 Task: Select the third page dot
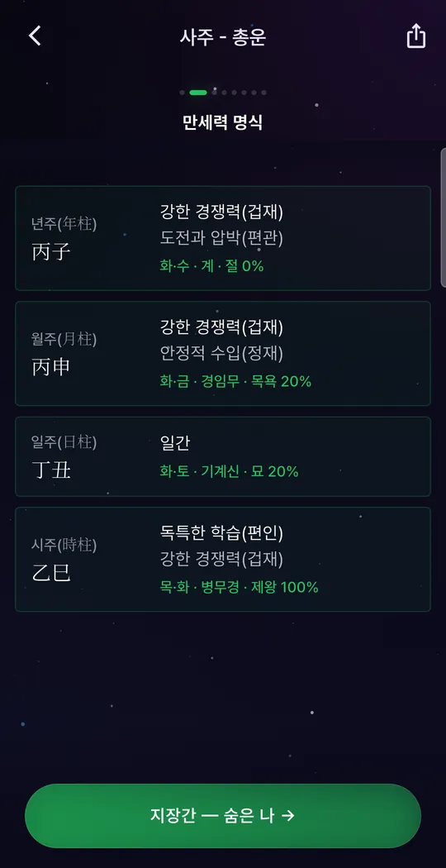tap(214, 93)
